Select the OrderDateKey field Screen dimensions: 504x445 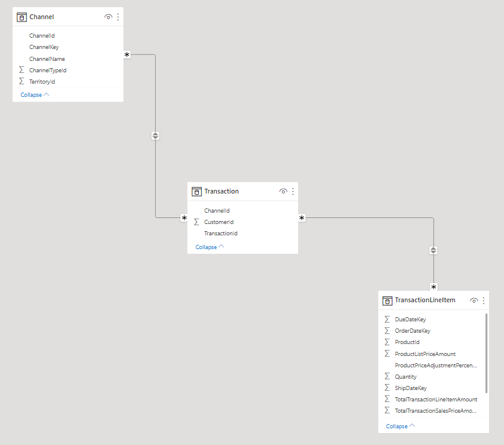pos(412,331)
